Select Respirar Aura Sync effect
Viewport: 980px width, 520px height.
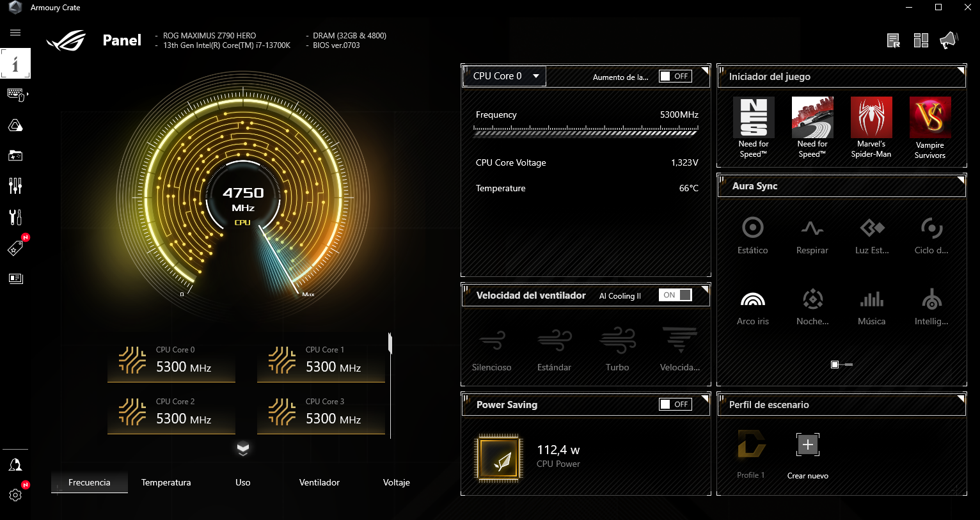[x=812, y=235]
